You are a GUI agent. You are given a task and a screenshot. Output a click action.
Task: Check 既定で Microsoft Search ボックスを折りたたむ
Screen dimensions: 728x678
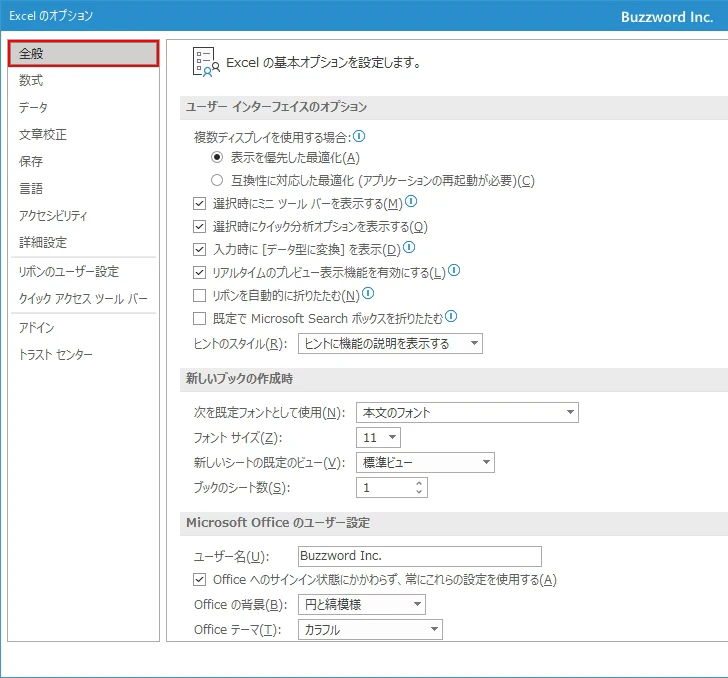[199, 318]
